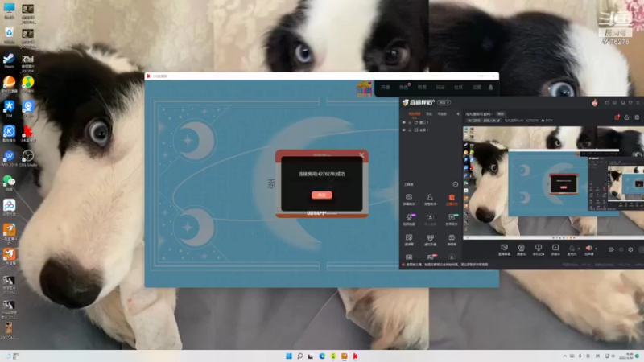Open Edge browser from taskbar
This screenshot has width=644, height=362.
pos(322,356)
